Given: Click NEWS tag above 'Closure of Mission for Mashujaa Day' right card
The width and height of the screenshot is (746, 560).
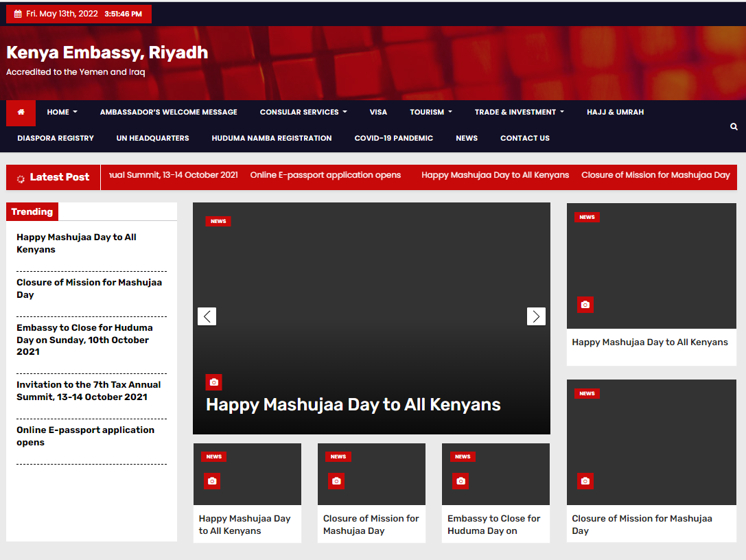Looking at the screenshot, I should click(x=587, y=393).
